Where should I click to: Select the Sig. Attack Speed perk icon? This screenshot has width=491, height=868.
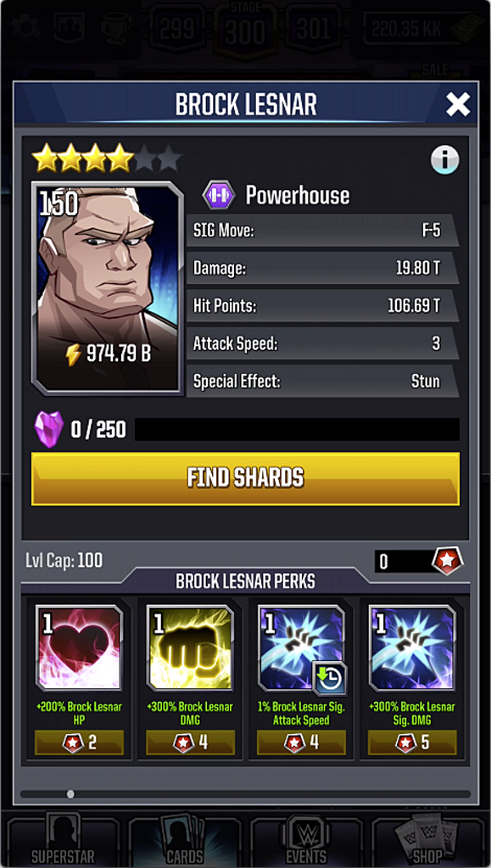[301, 648]
